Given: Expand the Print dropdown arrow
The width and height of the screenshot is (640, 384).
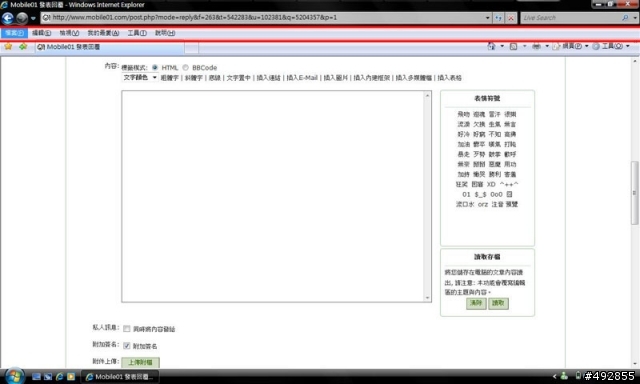Looking at the screenshot, I should (547, 47).
